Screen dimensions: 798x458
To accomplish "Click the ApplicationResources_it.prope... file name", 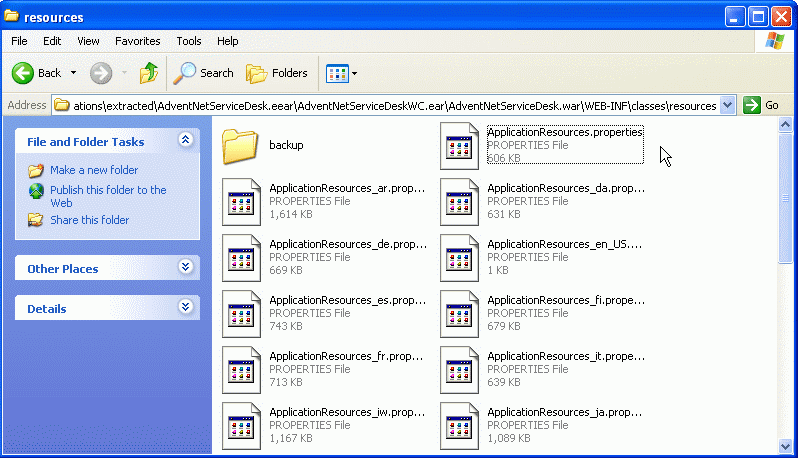I will coord(566,356).
